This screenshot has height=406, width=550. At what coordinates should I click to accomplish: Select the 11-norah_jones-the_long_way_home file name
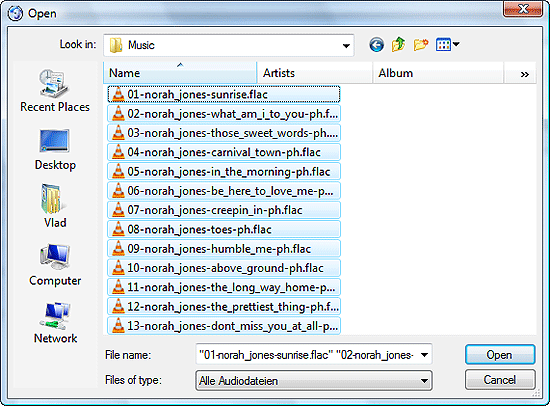pyautogui.click(x=231, y=287)
